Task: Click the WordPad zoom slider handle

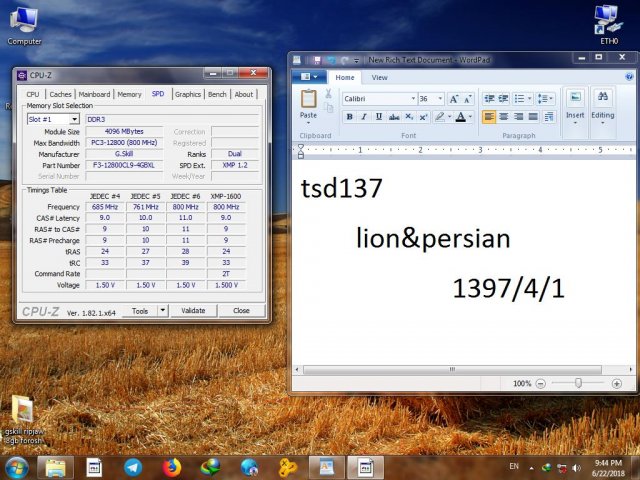Action: (578, 383)
